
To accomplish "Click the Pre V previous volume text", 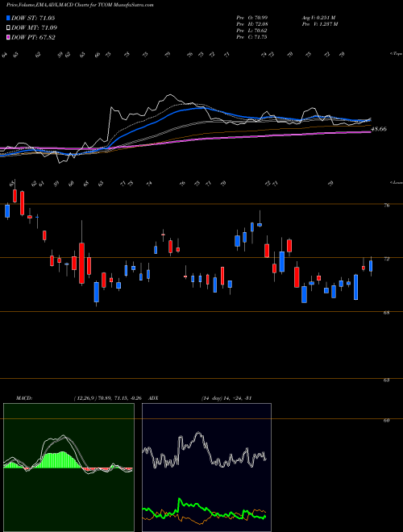I will coord(320,24).
